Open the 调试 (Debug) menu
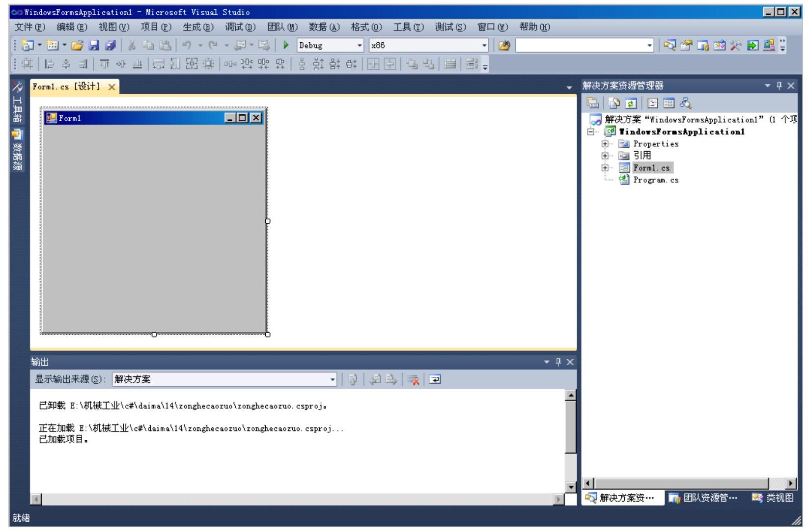Viewport: 808px width, 532px height. (240, 27)
